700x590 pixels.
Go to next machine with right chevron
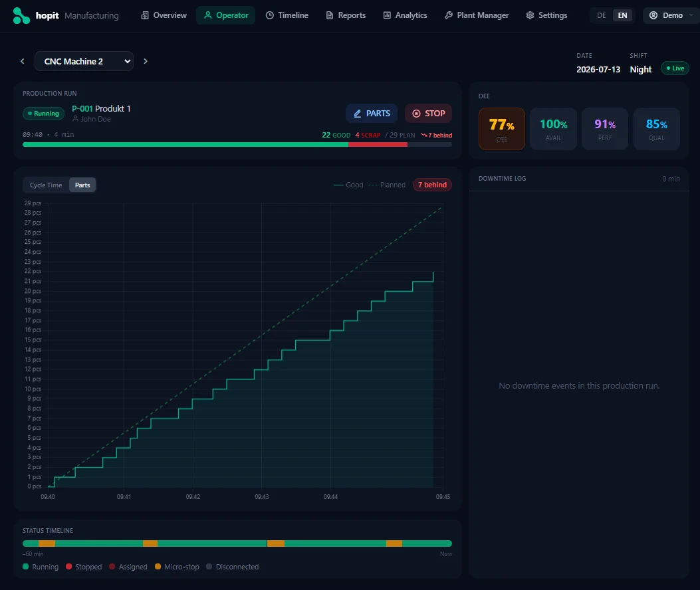tap(146, 61)
